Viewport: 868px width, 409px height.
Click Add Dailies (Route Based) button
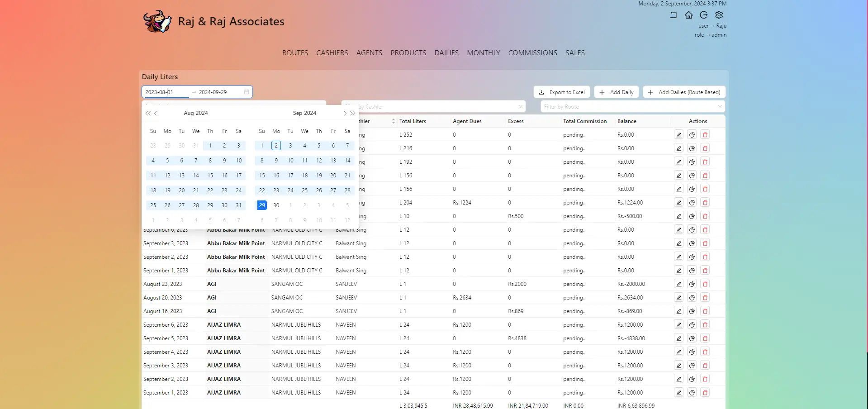tap(684, 92)
